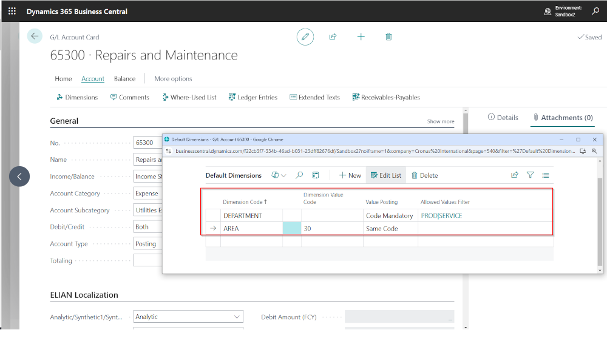Image resolution: width=607 pixels, height=364 pixels.
Task: Switch to Account tab
Action: (92, 78)
